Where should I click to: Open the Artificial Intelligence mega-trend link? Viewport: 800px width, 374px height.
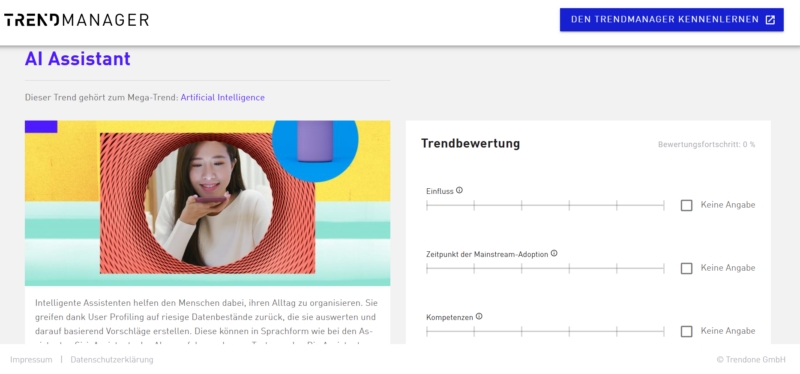[x=222, y=97]
